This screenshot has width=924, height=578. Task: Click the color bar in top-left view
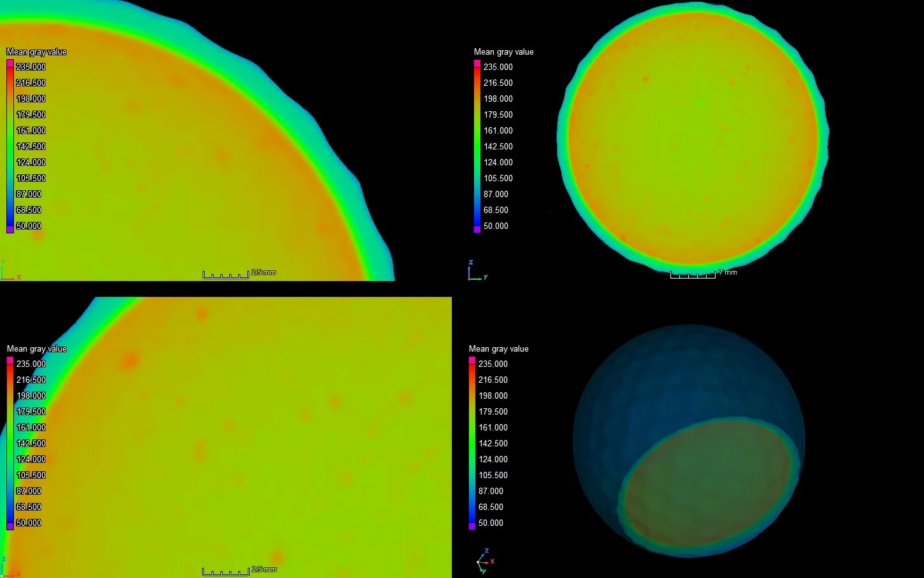[x=10, y=146]
